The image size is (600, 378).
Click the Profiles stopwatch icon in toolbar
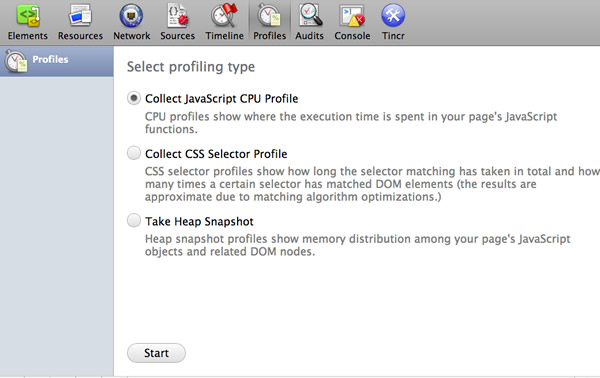pos(269,16)
